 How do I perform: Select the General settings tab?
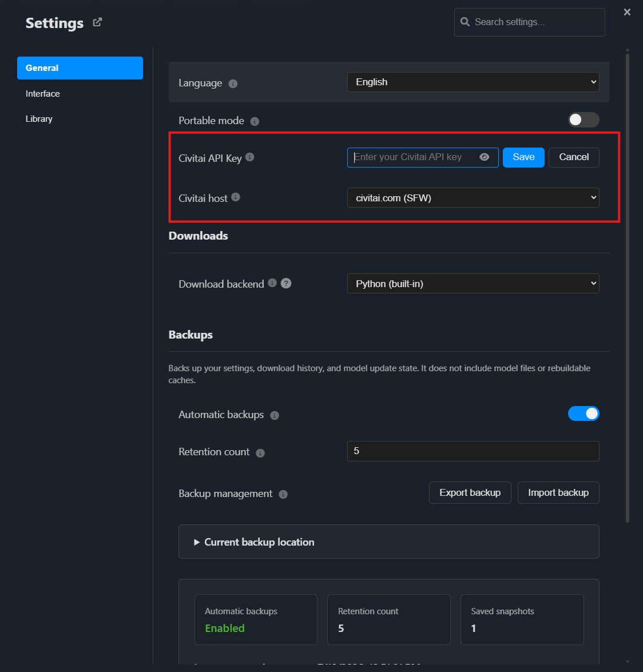[80, 67]
